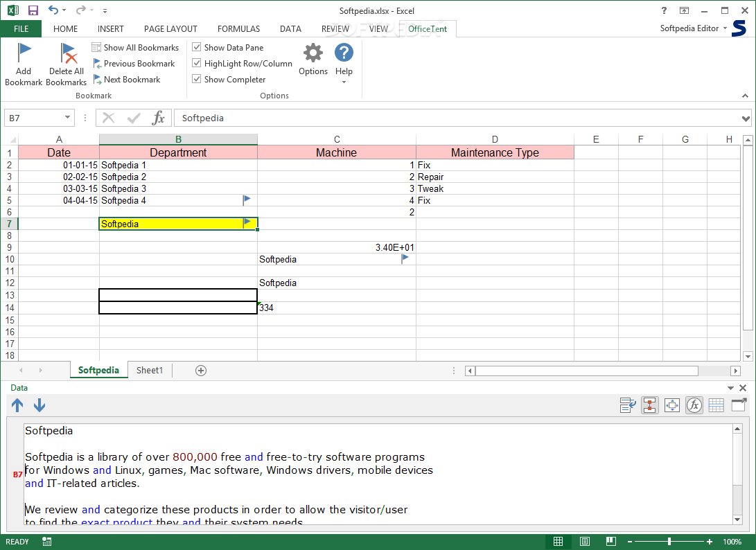Switch to the HOME tab
The height and width of the screenshot is (550, 756).
click(x=66, y=28)
